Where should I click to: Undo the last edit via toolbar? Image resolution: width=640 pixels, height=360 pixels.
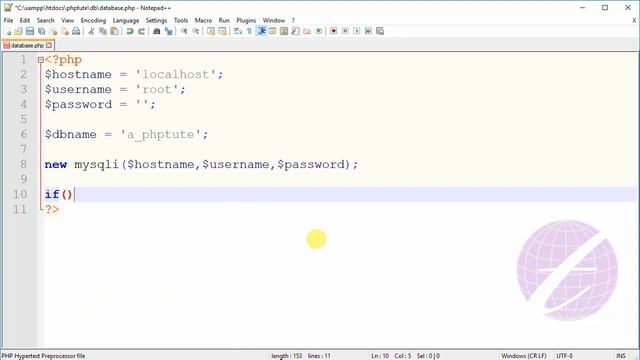130,31
